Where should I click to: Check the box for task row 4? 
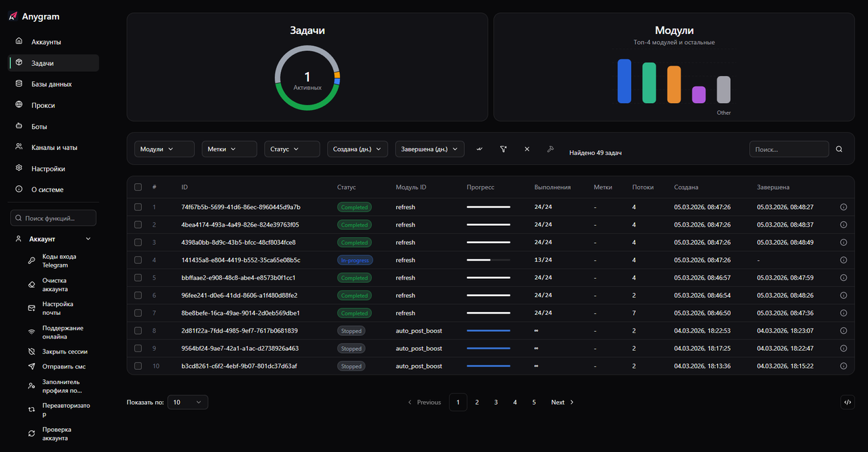[x=138, y=260]
